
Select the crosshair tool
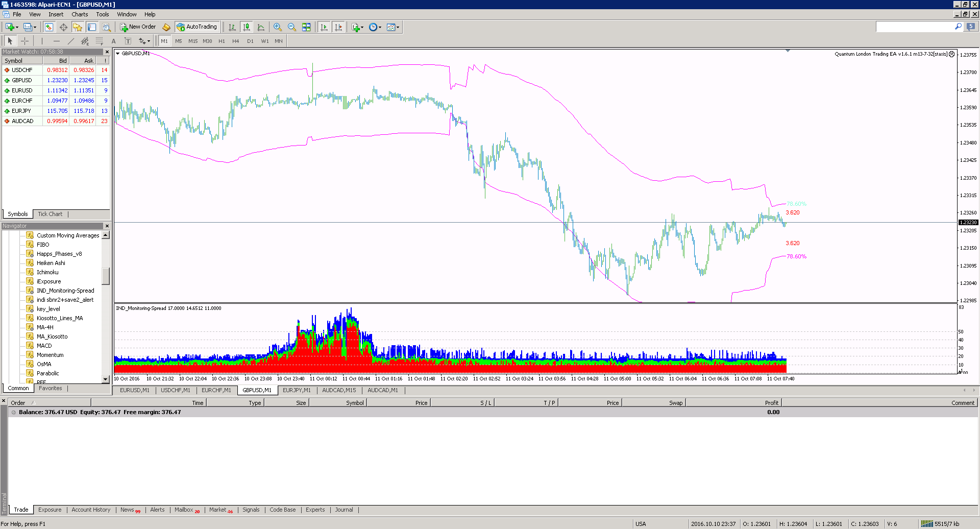[x=24, y=41]
